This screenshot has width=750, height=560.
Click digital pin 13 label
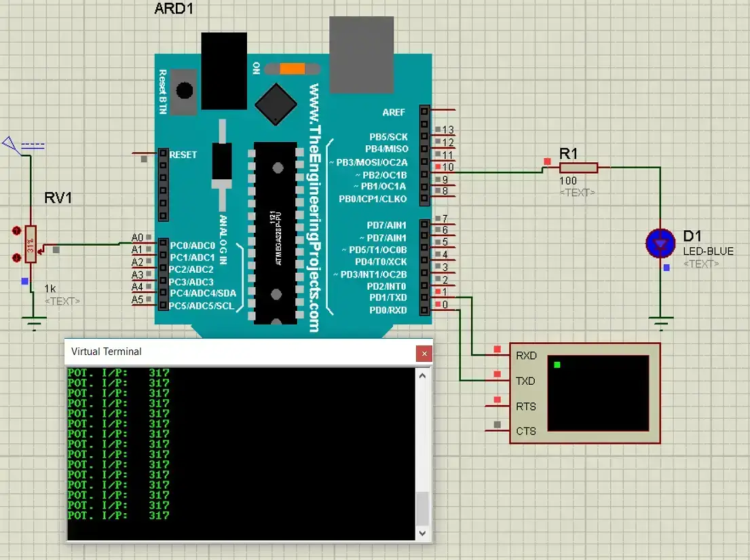coord(448,130)
